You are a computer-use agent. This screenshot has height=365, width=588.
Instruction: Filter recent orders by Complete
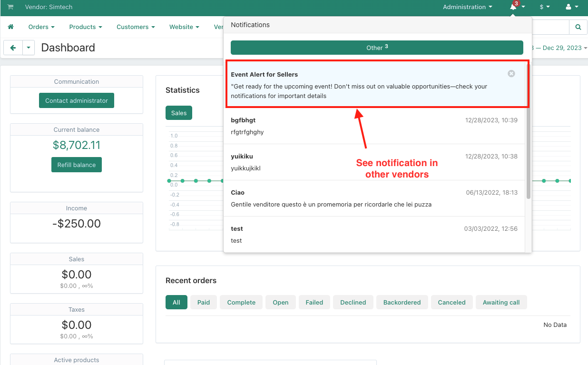[x=241, y=302]
